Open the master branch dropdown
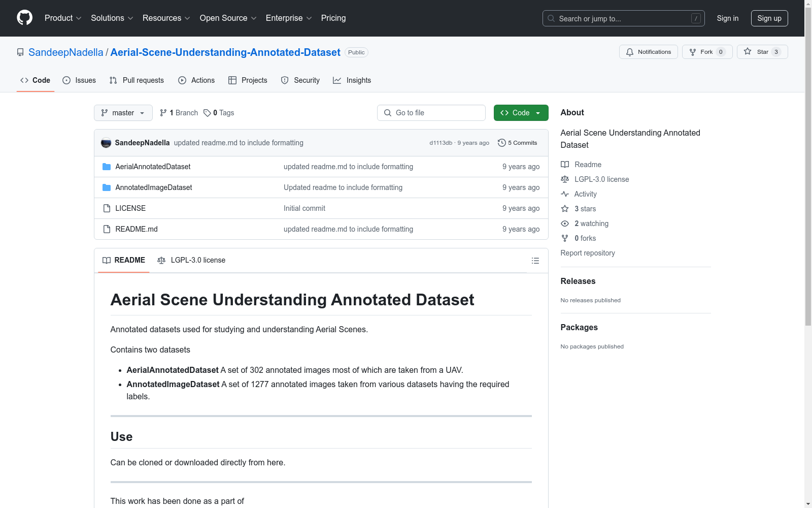The height and width of the screenshot is (508, 812). (123, 113)
